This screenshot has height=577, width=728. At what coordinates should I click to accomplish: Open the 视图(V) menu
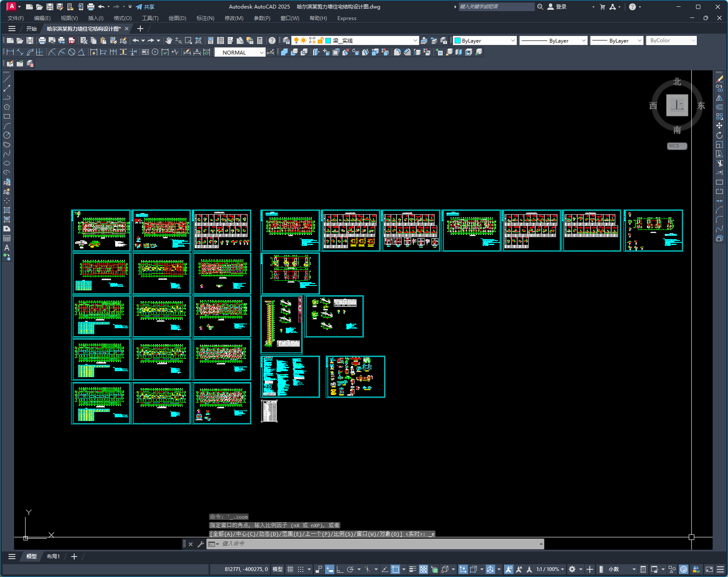69,18
